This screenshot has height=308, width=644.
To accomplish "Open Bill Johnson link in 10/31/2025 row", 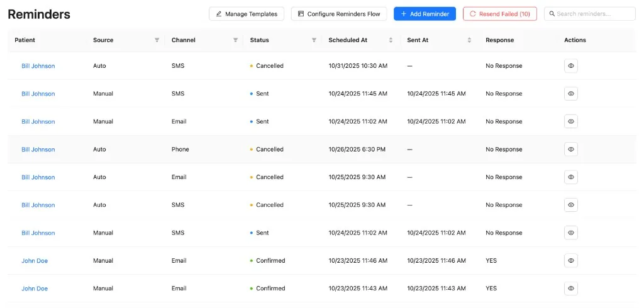I will click(38, 66).
